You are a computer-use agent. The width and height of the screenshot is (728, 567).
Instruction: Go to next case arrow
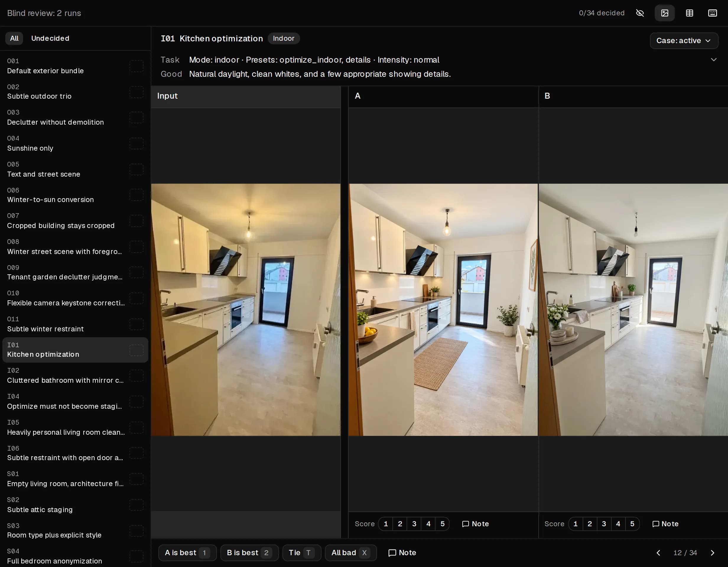pos(712,553)
